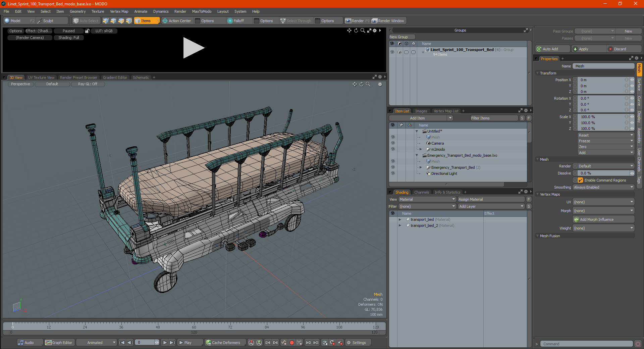The height and width of the screenshot is (349, 644).
Task: Click Auto Add button
Action: click(552, 49)
